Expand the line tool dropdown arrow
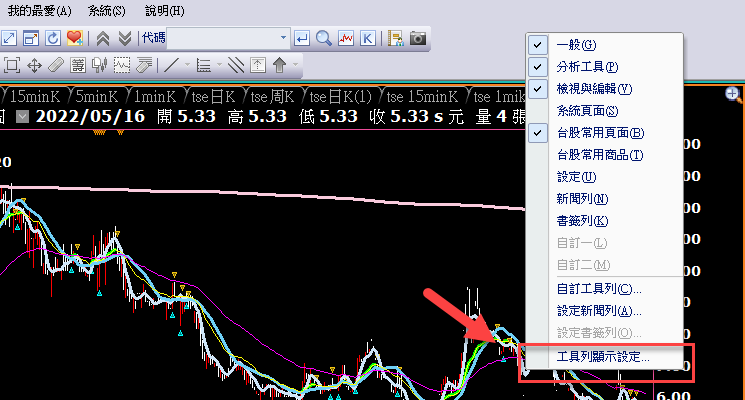 187,66
